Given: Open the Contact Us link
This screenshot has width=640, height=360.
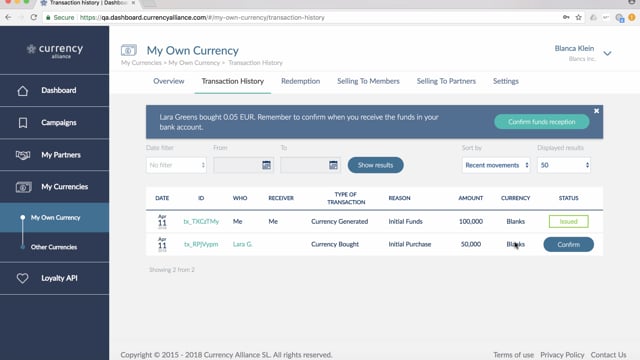Looking at the screenshot, I should tap(609, 355).
